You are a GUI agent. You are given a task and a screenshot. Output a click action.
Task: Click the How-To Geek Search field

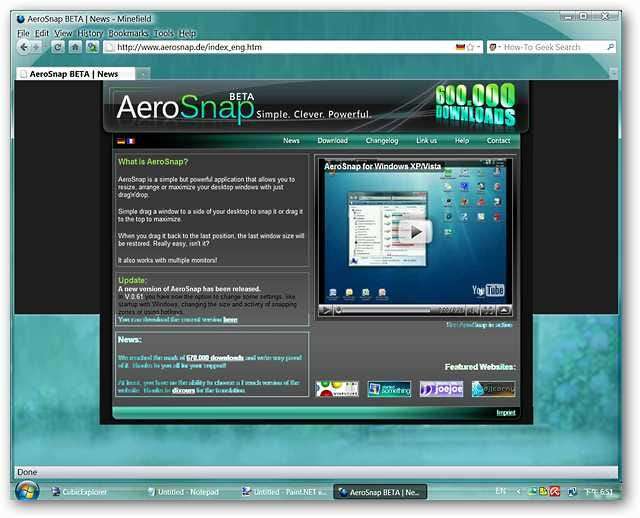click(551, 47)
